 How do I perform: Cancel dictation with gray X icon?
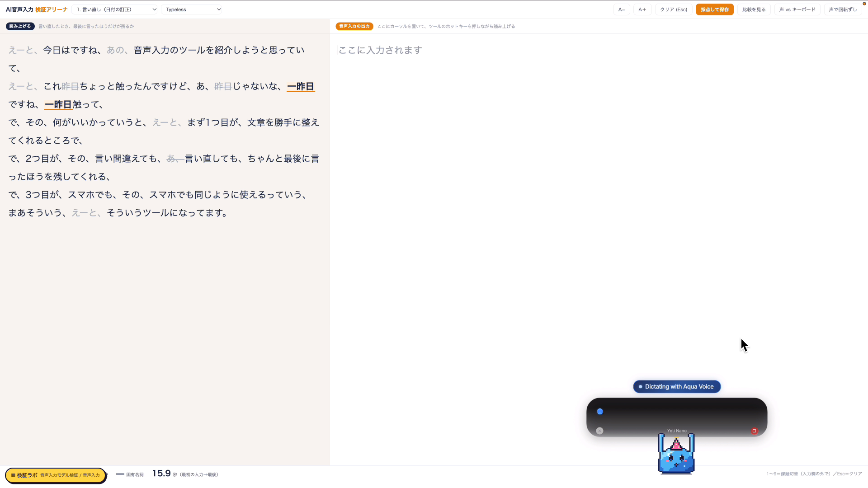click(599, 431)
